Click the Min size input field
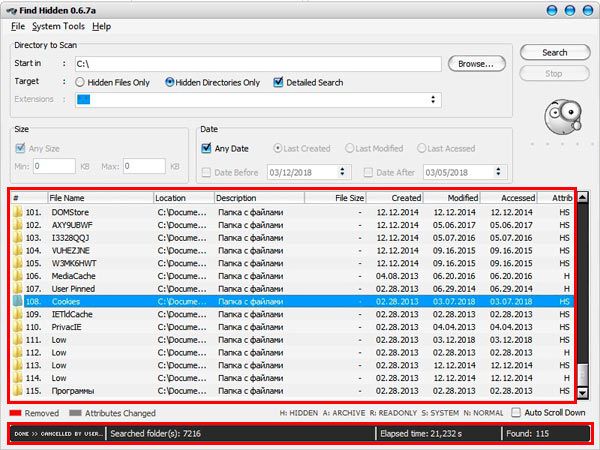This screenshot has height=450, width=600. click(x=54, y=166)
